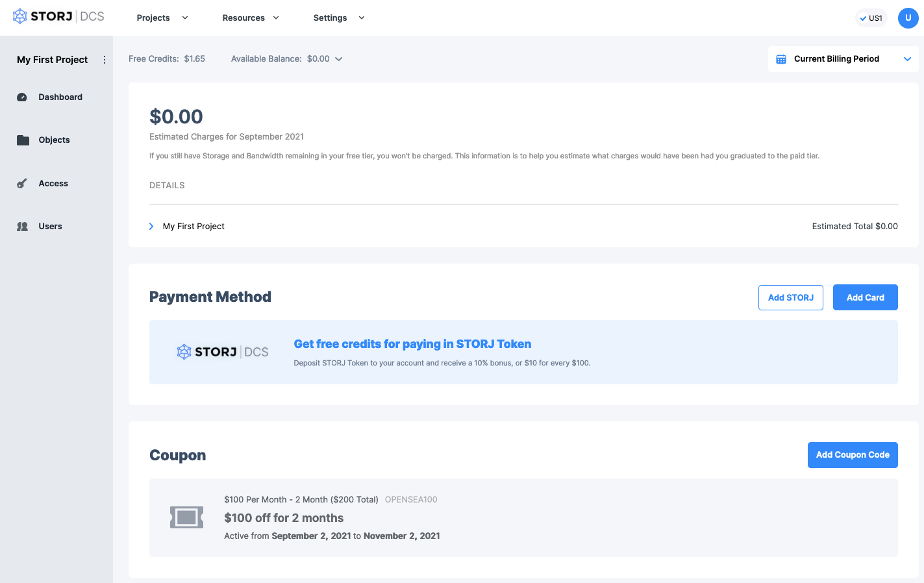This screenshot has height=583, width=924.
Task: Click the Storj DCS logo in header
Action: click(x=58, y=16)
